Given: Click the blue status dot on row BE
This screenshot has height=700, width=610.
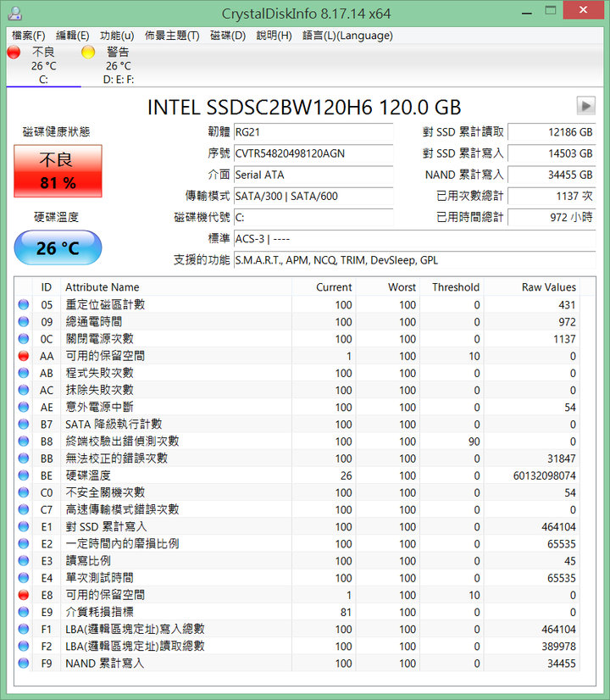Looking at the screenshot, I should tap(24, 475).
